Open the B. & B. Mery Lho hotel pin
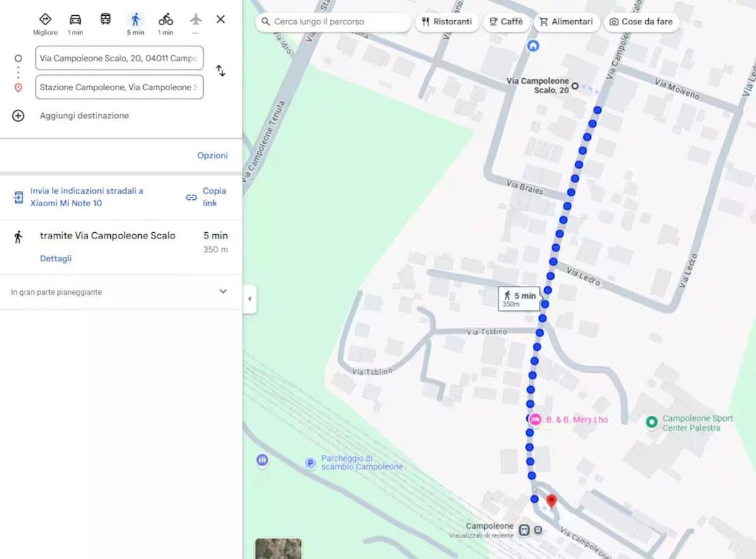Screen dimensions: 756x559 pyautogui.click(x=535, y=420)
